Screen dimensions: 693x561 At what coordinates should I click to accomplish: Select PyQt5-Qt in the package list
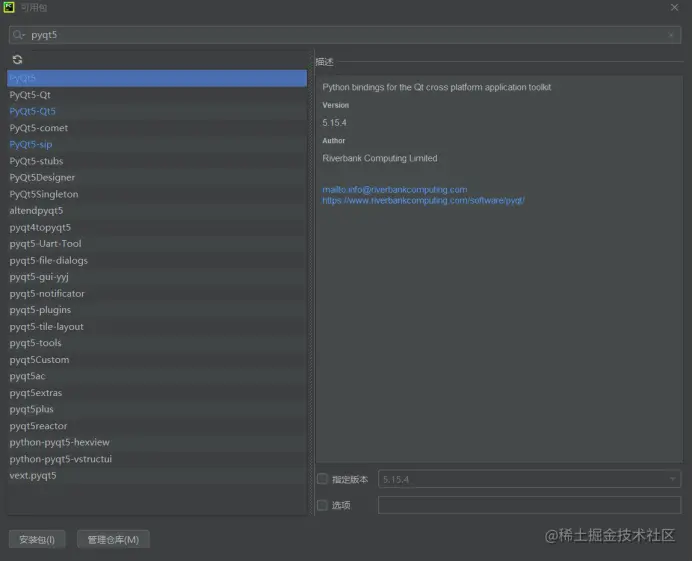[157, 95]
